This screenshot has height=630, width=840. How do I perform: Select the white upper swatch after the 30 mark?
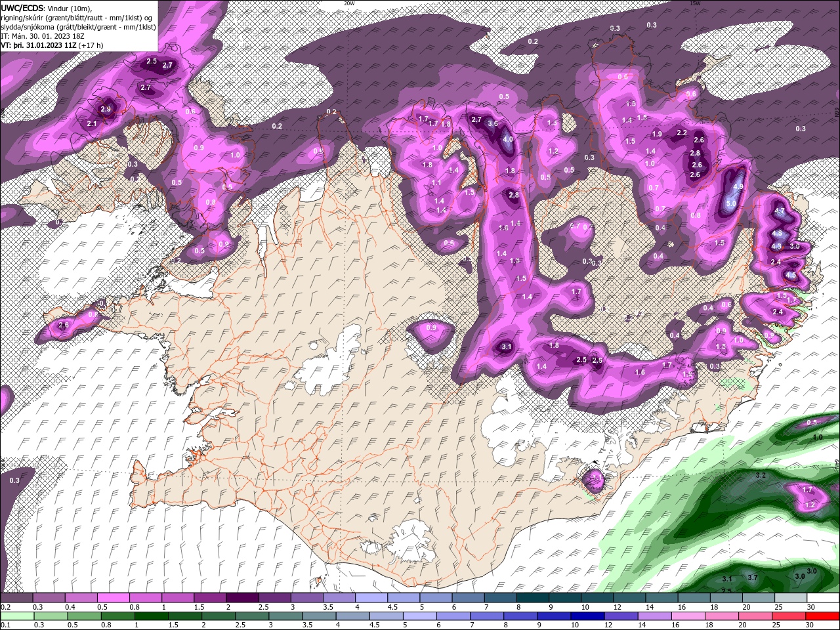[822, 598]
